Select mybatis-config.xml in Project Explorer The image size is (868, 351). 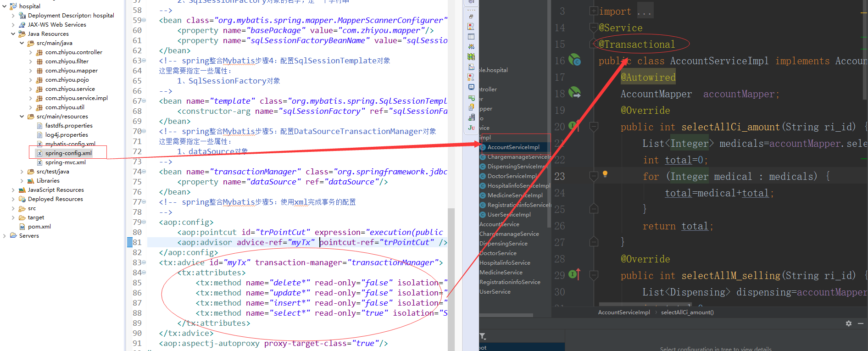70,144
